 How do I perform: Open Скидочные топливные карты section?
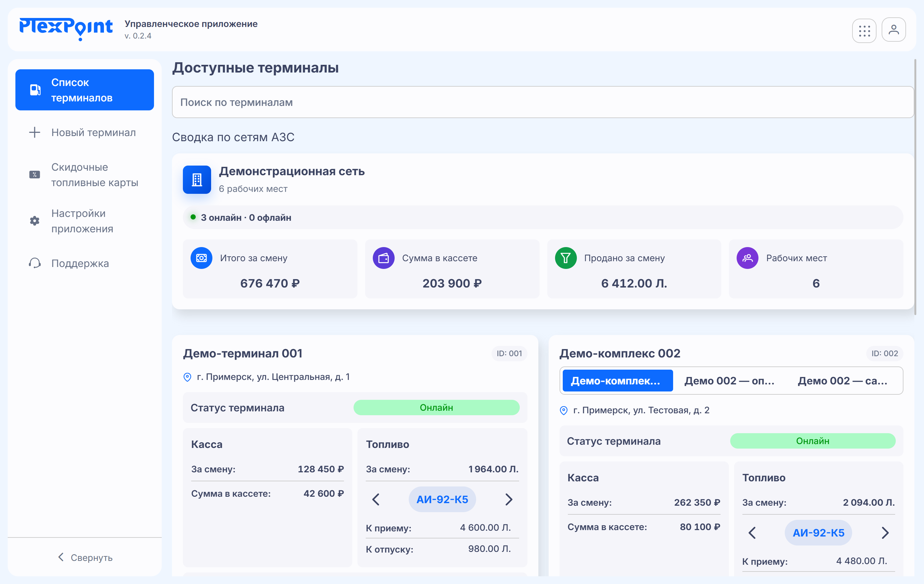click(85, 175)
